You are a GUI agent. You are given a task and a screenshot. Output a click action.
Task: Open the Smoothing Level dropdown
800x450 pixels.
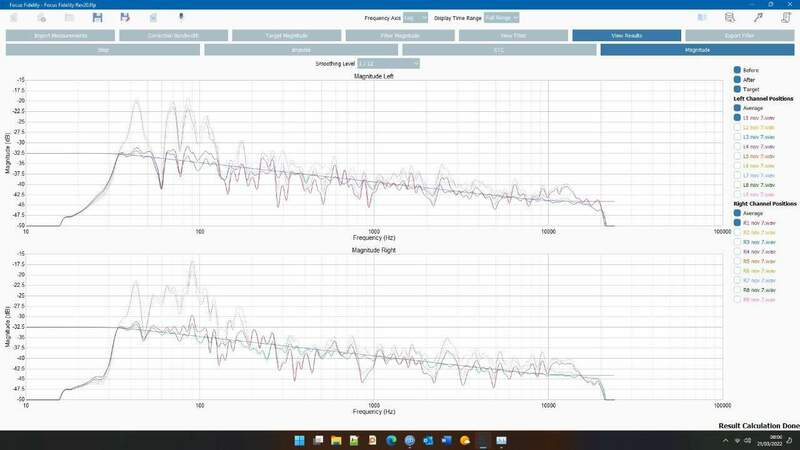[x=388, y=64]
